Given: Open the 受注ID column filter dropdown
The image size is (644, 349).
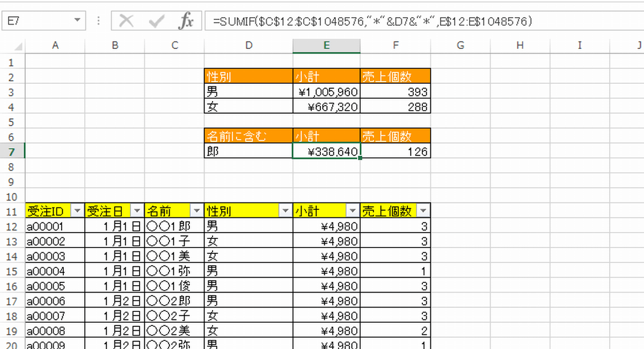Looking at the screenshot, I should (78, 211).
